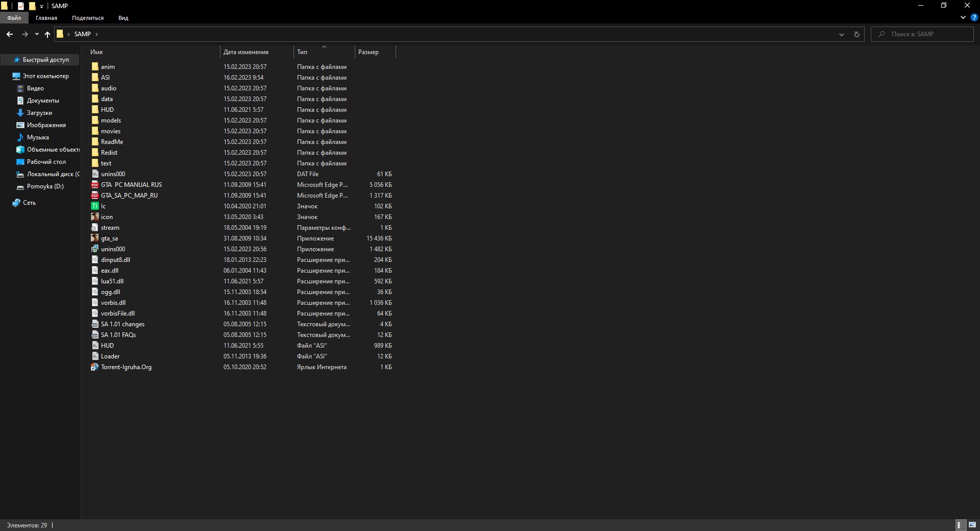
Task: Open address bar history dropdown
Action: click(x=841, y=34)
